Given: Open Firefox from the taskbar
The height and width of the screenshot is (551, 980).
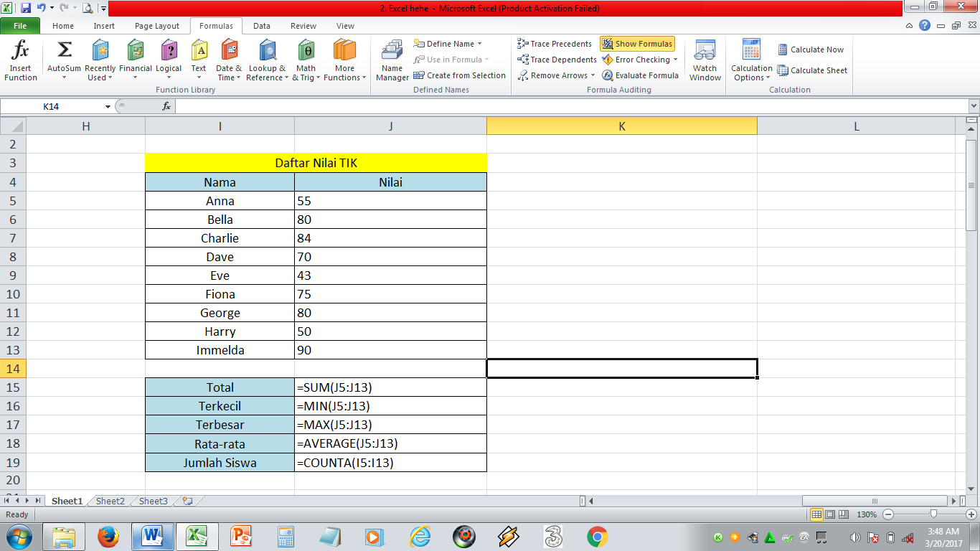Looking at the screenshot, I should tap(108, 536).
